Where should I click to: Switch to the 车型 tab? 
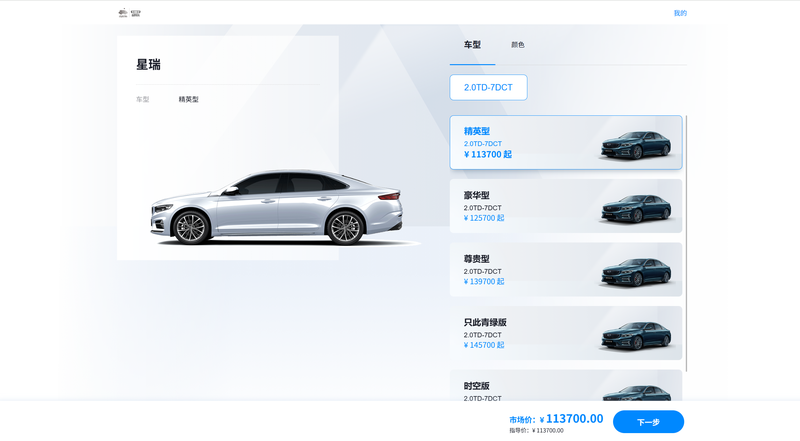point(472,45)
